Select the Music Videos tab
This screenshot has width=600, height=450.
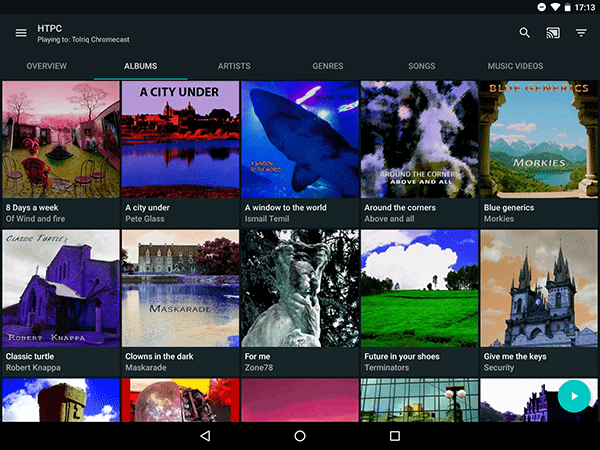515,66
